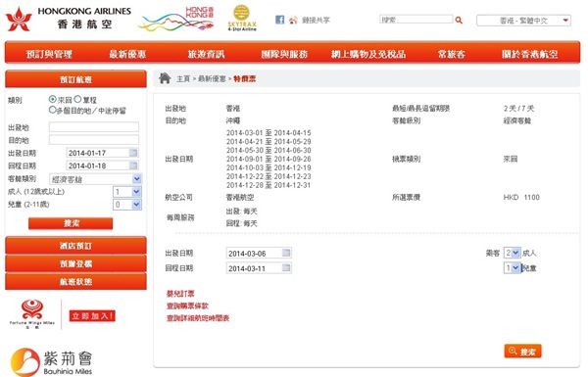The image size is (588, 377).
Task: Open the 關於香港航空 menu
Action: click(x=529, y=54)
